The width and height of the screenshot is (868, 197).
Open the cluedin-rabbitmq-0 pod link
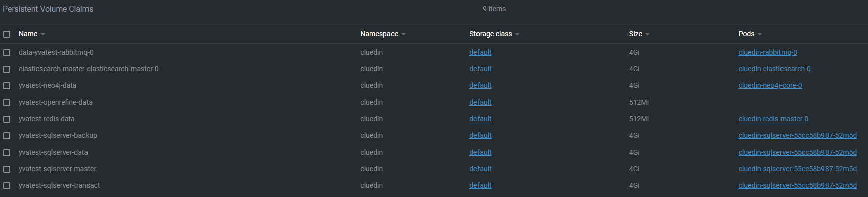[767, 52]
